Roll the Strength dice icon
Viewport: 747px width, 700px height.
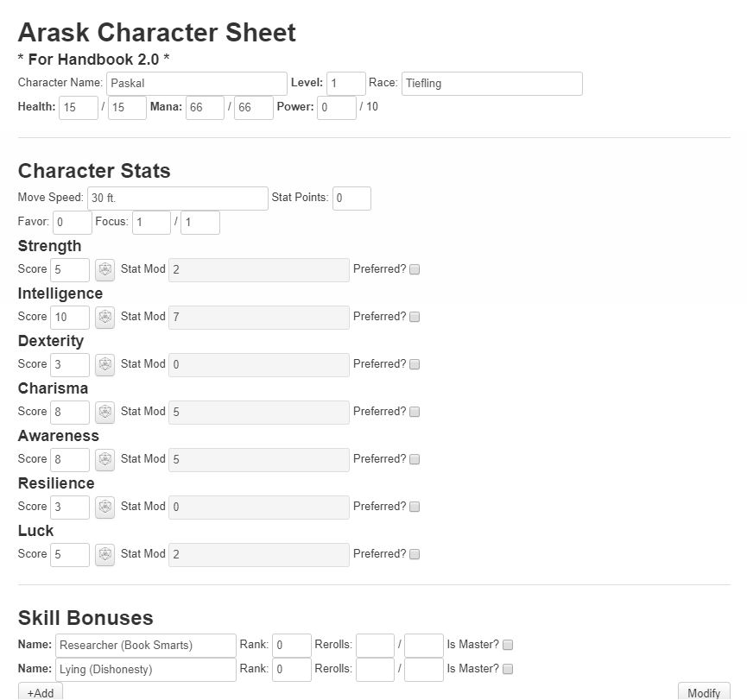(x=104, y=270)
